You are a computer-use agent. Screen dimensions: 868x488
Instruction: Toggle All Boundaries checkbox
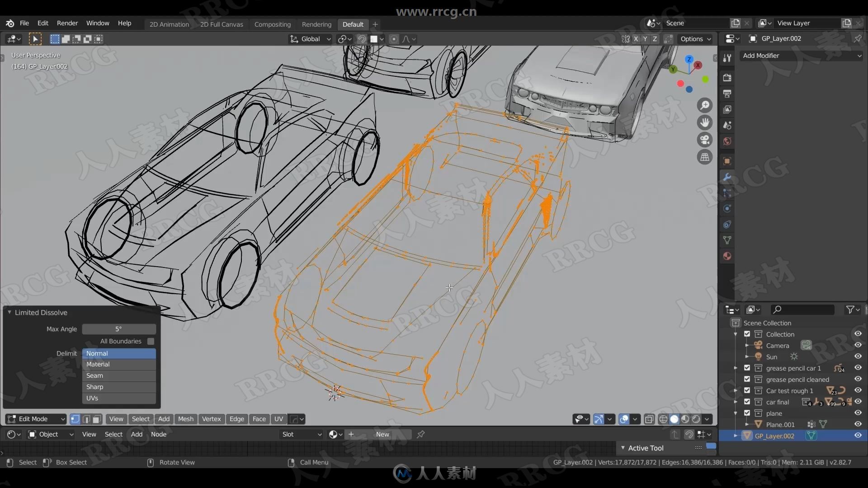pos(150,341)
